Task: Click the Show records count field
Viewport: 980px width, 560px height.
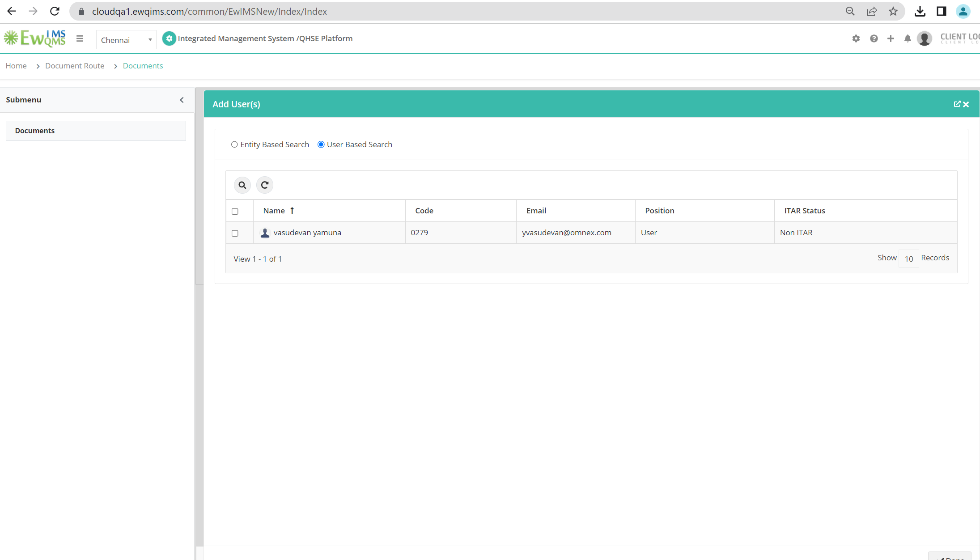Action: (908, 259)
